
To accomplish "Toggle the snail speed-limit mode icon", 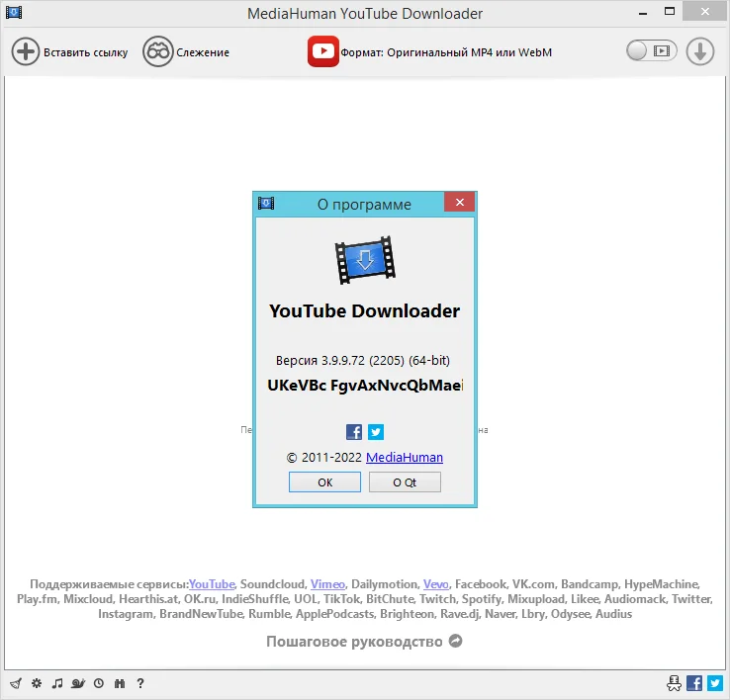I will pyautogui.click(x=78, y=683).
